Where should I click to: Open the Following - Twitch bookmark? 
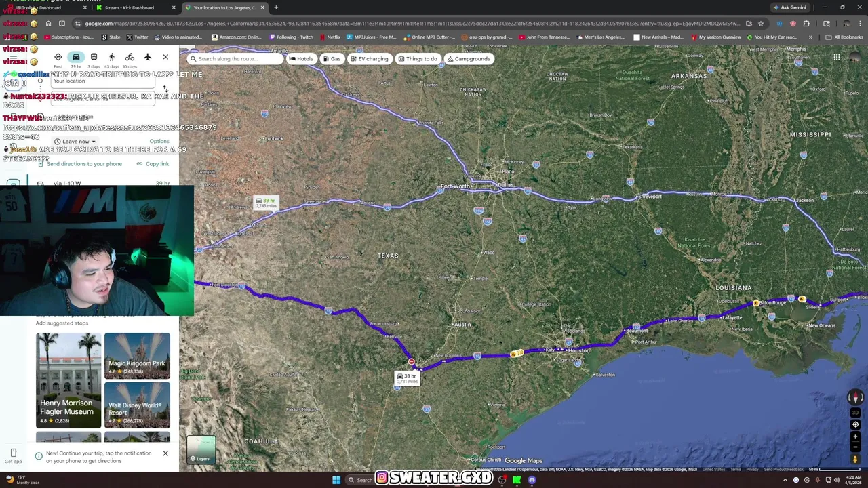292,37
